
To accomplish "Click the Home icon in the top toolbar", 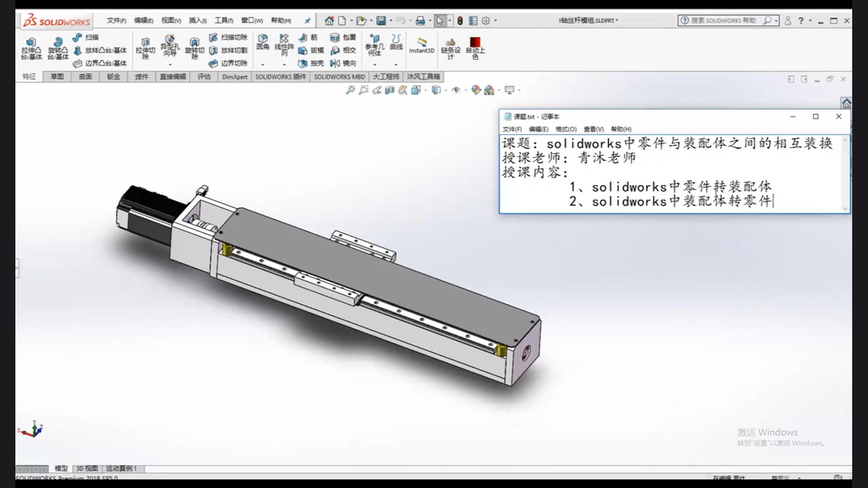I will click(329, 21).
